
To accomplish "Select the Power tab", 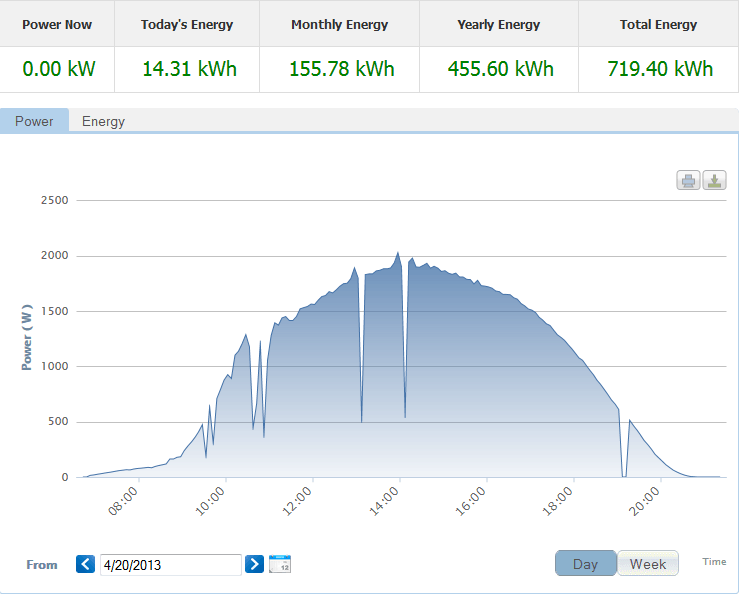I will click(34, 121).
